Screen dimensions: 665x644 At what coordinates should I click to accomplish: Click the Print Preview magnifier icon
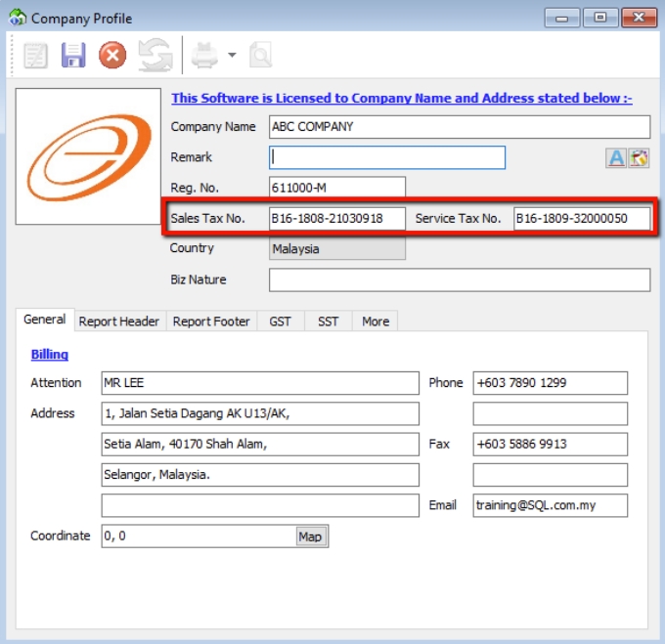260,55
